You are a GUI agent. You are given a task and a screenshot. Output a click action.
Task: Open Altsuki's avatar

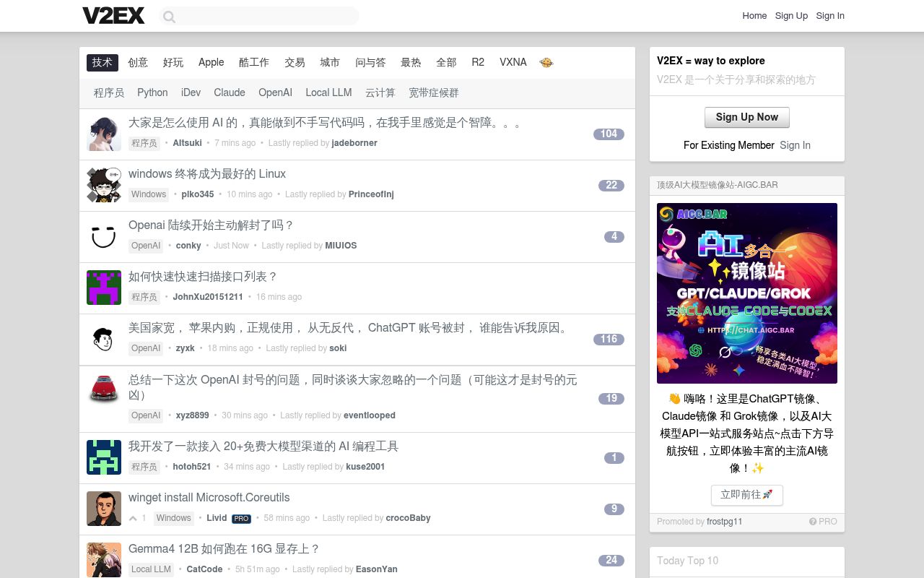(104, 134)
